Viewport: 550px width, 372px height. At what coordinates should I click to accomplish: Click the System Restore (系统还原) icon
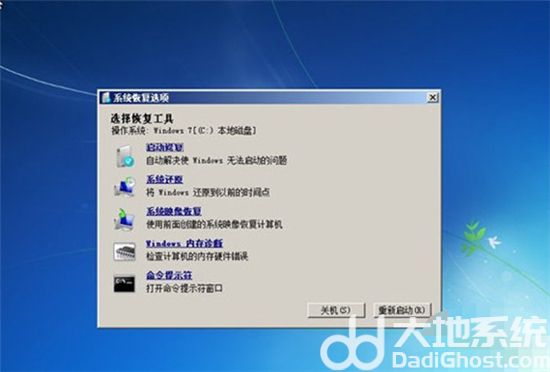point(125,187)
